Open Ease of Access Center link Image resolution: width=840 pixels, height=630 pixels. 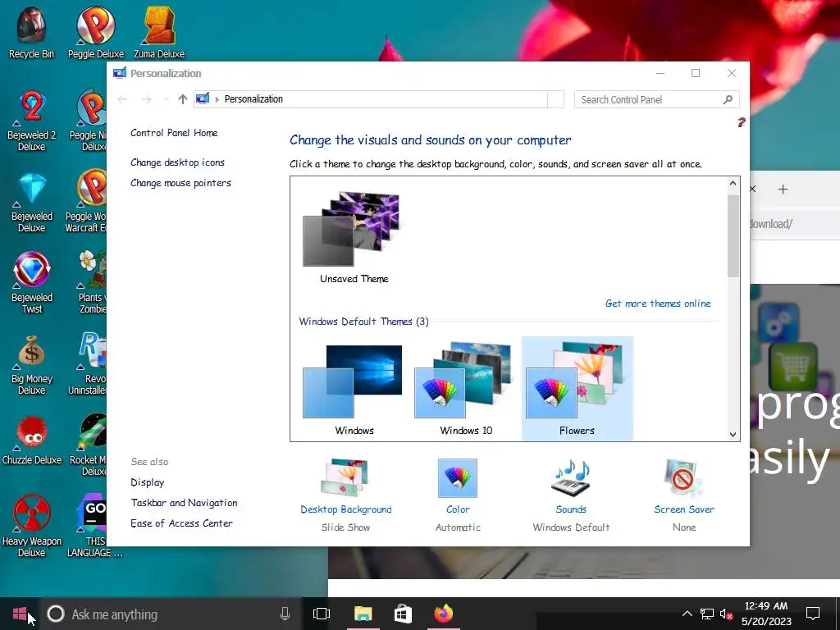[181, 523]
